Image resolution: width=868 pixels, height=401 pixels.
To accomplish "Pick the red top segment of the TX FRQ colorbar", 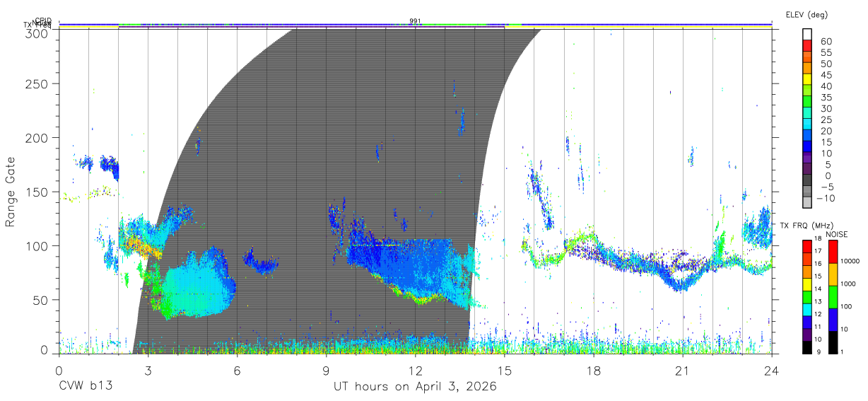I will click(x=807, y=246).
